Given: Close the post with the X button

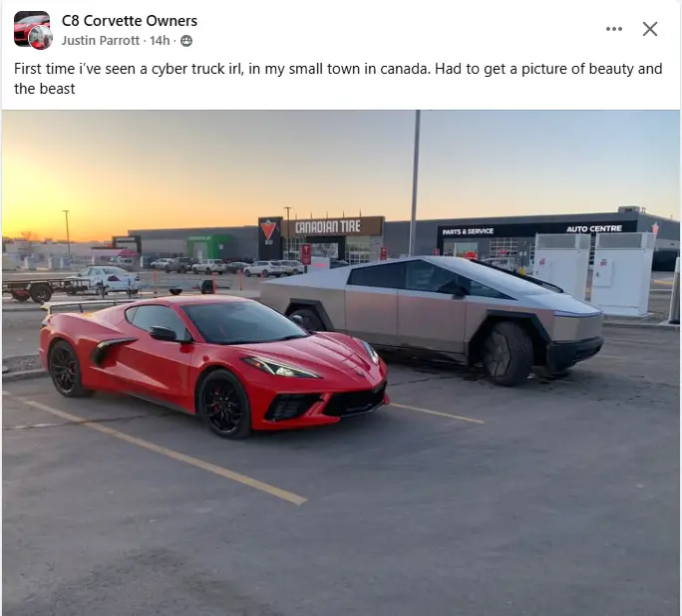Looking at the screenshot, I should pos(650,29).
